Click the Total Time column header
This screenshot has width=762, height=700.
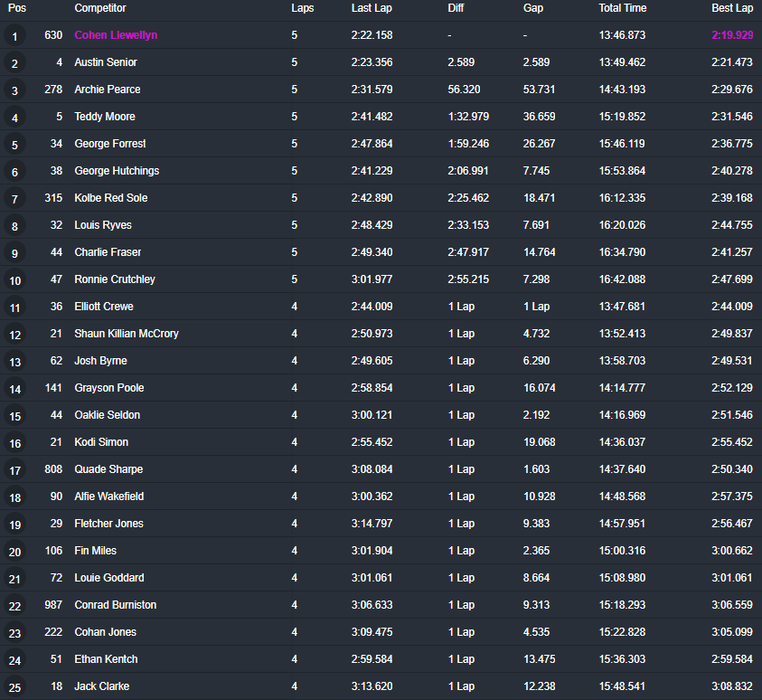point(623,8)
